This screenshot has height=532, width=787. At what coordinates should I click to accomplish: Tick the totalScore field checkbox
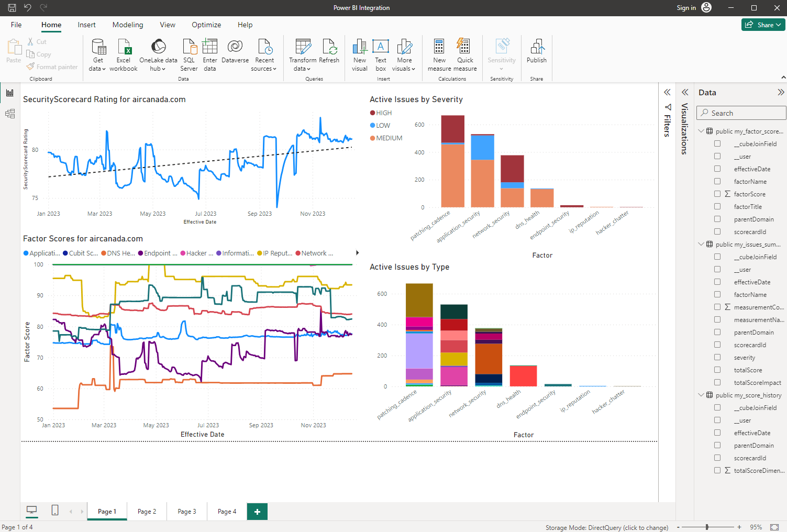[717, 370]
